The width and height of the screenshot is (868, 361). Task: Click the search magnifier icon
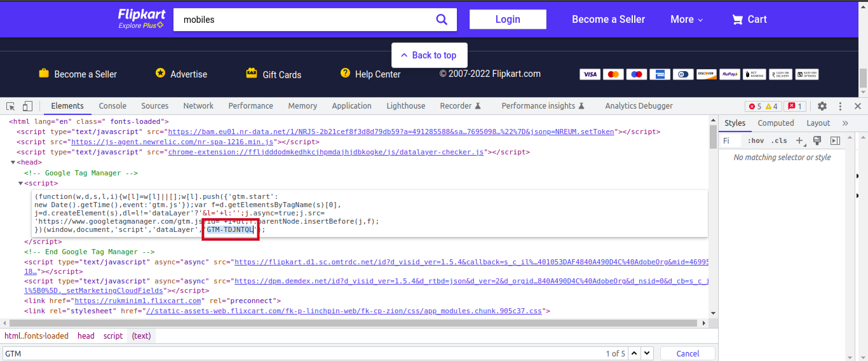442,19
